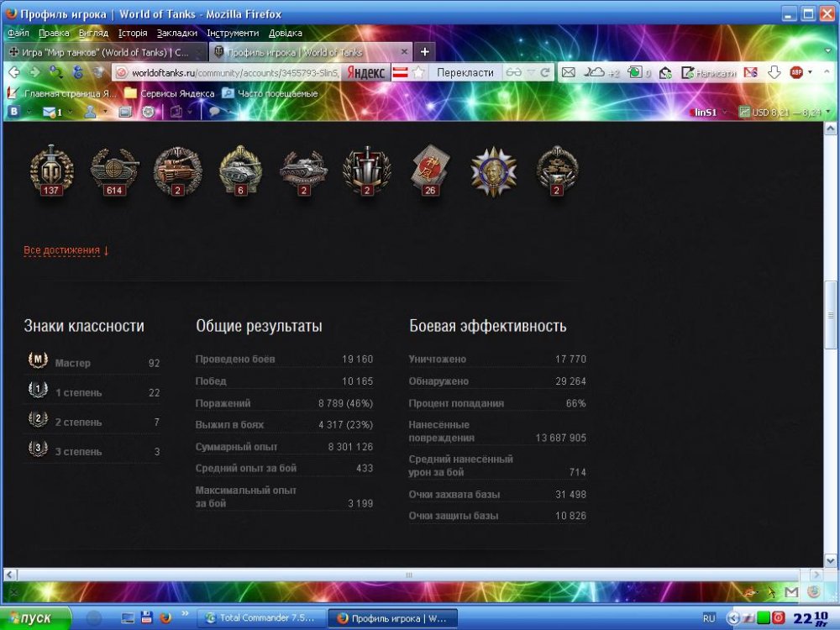Click the sniper medal with count 614
840x630 pixels.
[114, 171]
